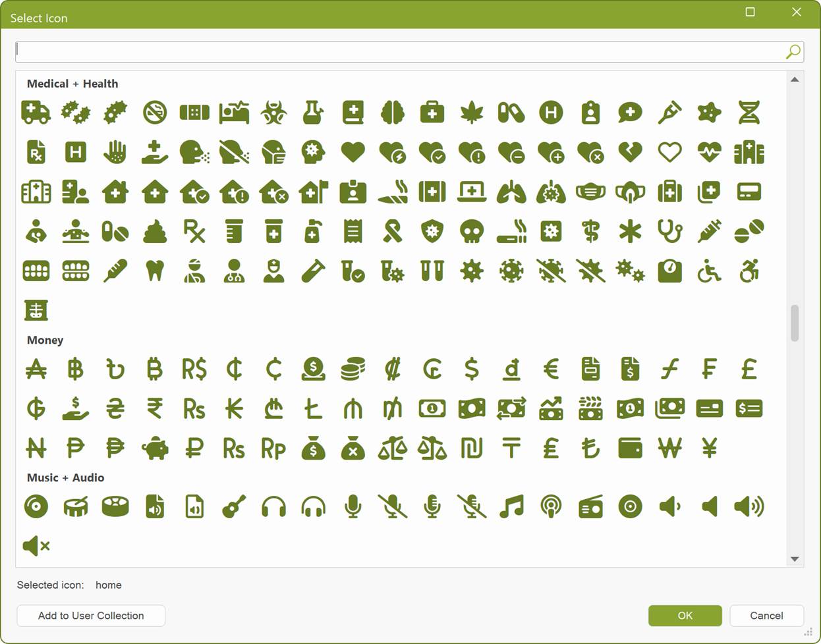Viewport: 821px width, 644px height.
Task: Click the down arrow of the scrollbar
Action: [x=795, y=559]
